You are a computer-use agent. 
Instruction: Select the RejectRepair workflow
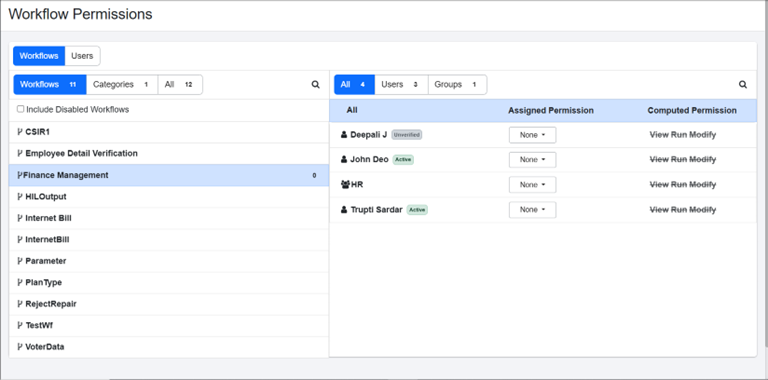[169, 304]
